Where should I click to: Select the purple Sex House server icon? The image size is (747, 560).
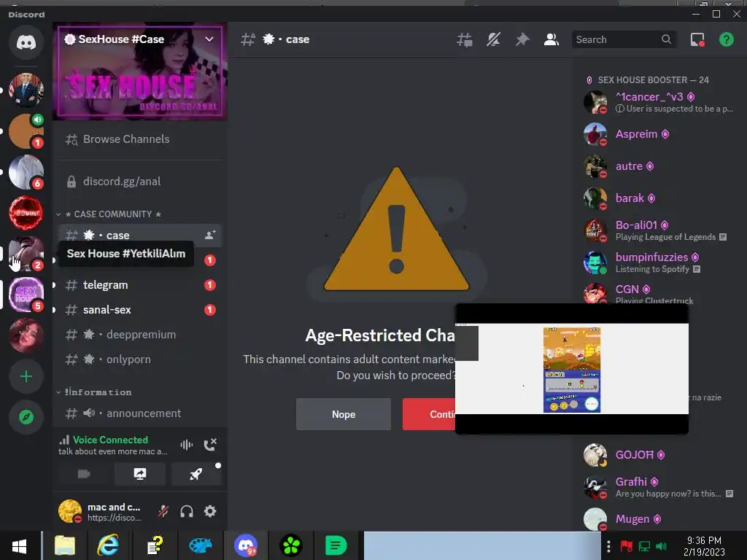[x=26, y=295]
